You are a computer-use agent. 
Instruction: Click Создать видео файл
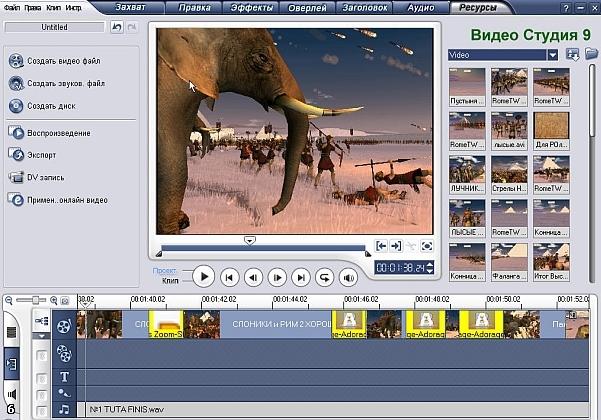[x=64, y=61]
